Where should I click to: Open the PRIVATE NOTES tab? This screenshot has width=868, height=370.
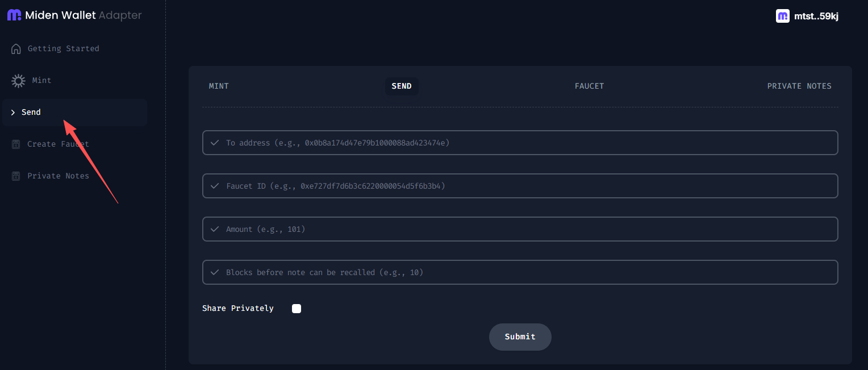coord(799,86)
